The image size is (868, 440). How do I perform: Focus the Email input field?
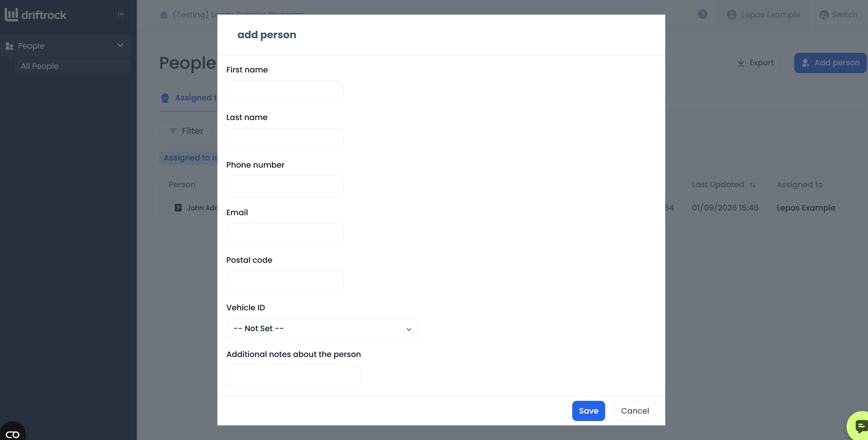(285, 234)
